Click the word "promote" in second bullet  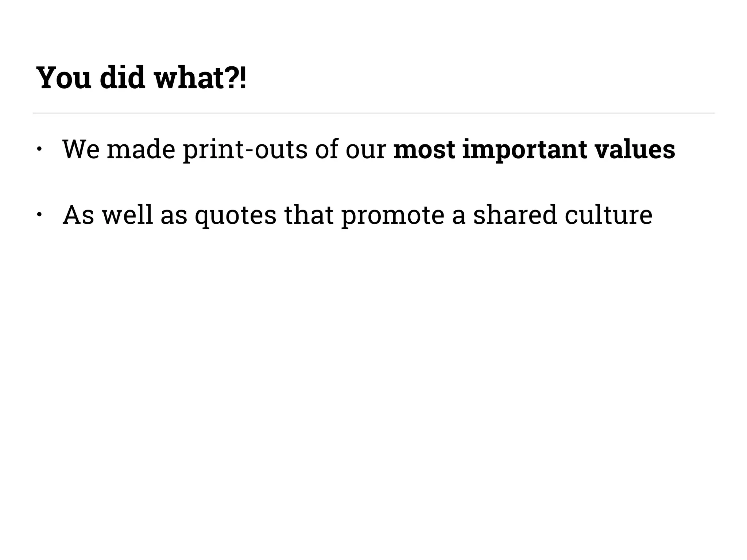click(393, 216)
